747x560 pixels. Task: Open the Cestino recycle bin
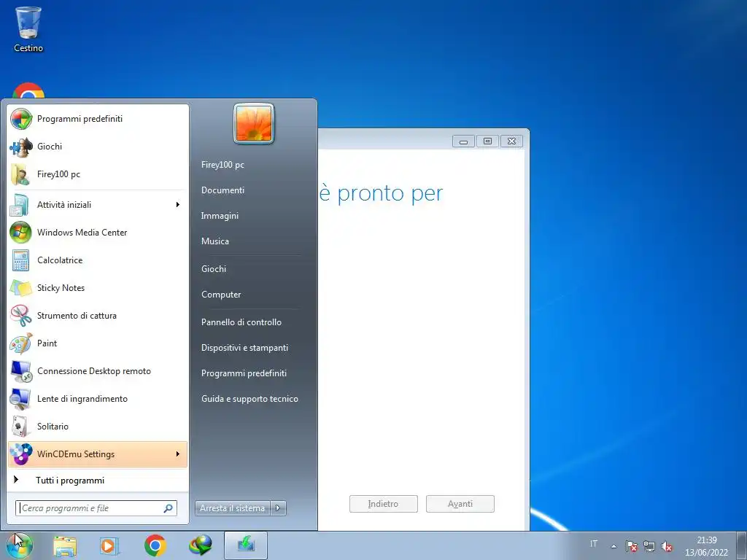coord(28,28)
